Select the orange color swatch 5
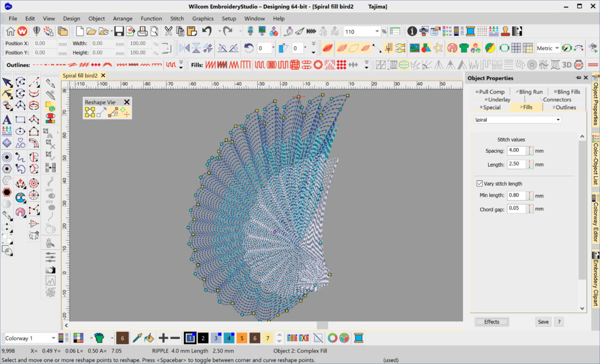The height and width of the screenshot is (364, 600). click(241, 338)
